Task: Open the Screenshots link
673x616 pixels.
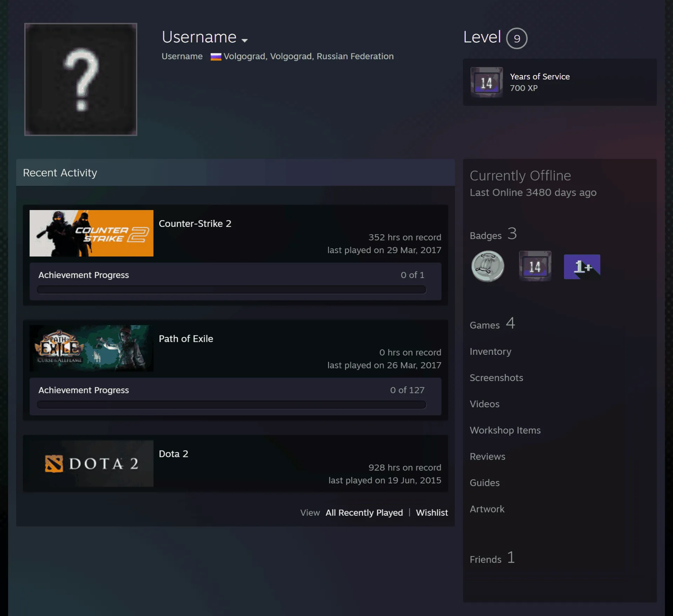Action: [x=496, y=378]
